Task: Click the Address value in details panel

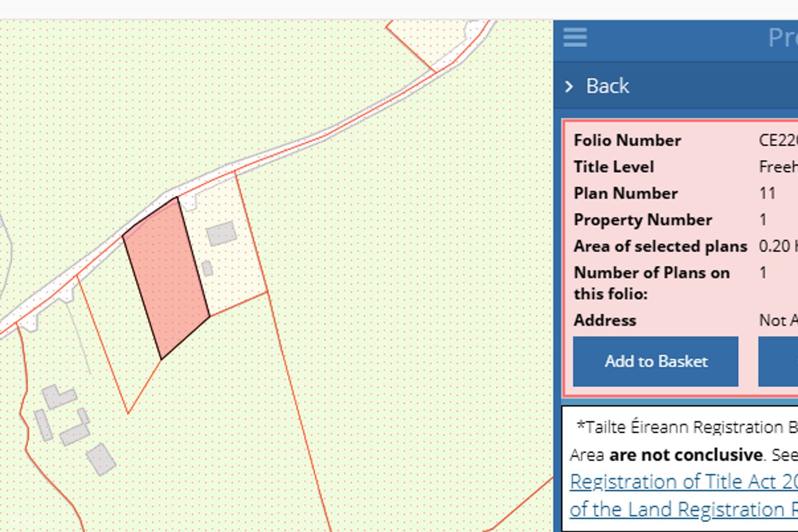Action: [777, 320]
